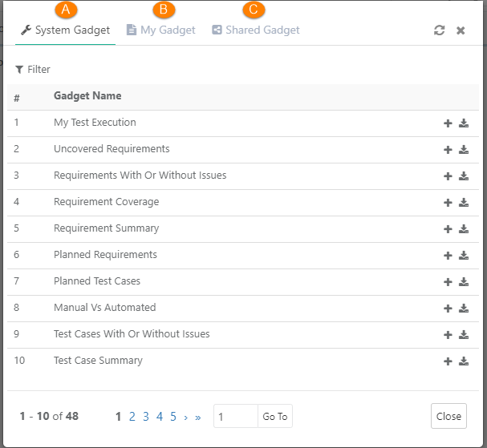Go to page 2 of gadgets
The height and width of the screenshot is (448, 487).
coord(132,417)
